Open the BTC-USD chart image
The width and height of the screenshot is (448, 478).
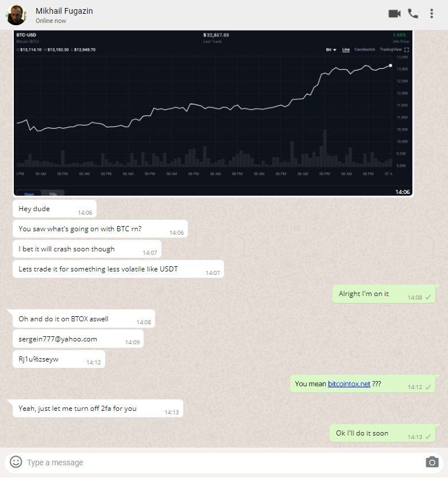coord(213,113)
